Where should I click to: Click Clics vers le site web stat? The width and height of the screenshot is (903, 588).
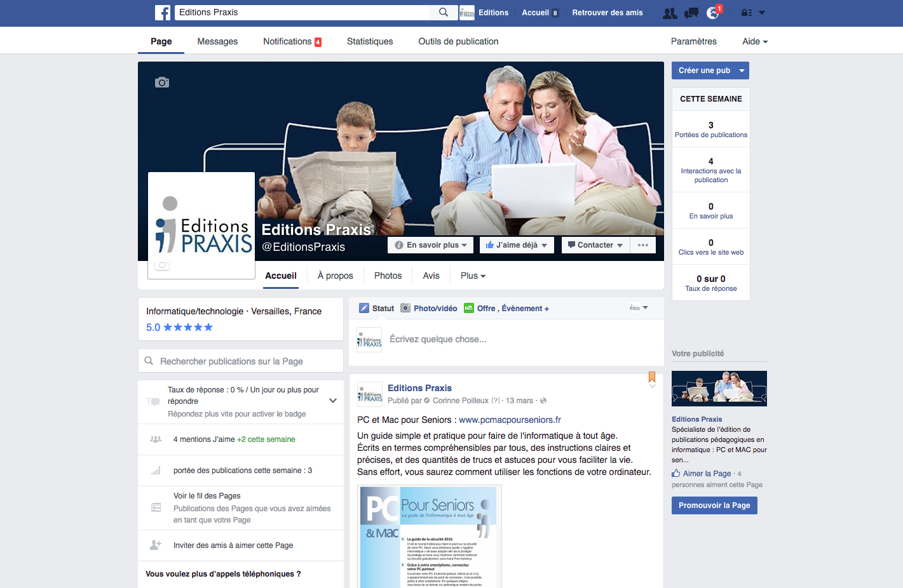coord(710,247)
